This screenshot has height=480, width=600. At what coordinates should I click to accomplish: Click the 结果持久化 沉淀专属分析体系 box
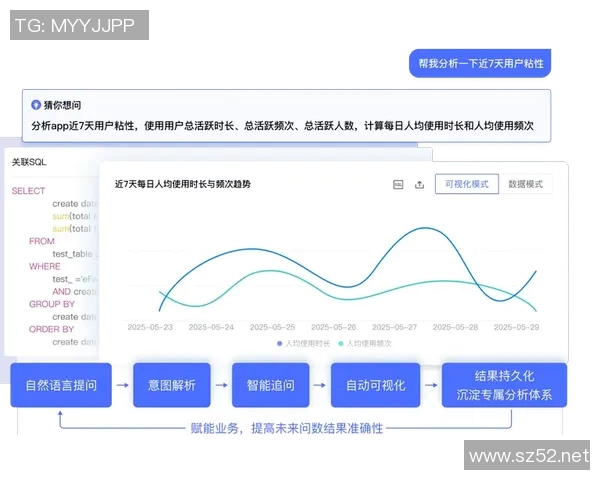tap(504, 385)
